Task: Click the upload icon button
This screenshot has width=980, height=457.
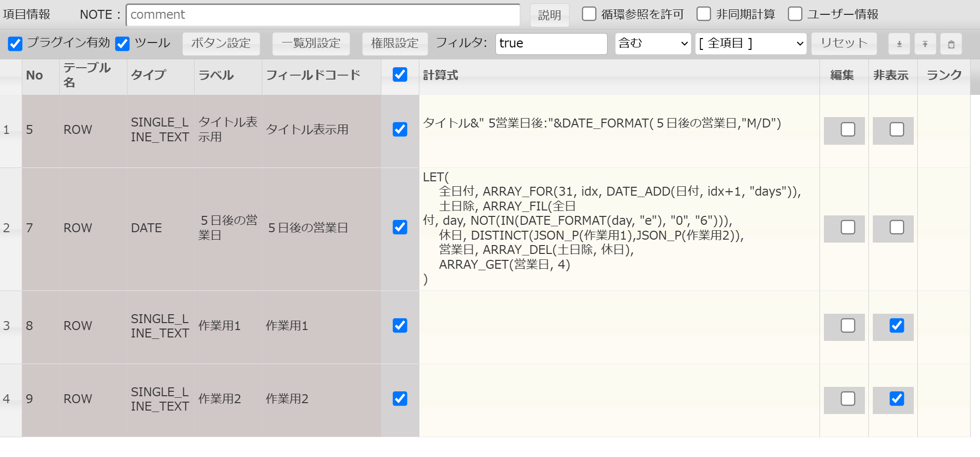Action: click(925, 44)
